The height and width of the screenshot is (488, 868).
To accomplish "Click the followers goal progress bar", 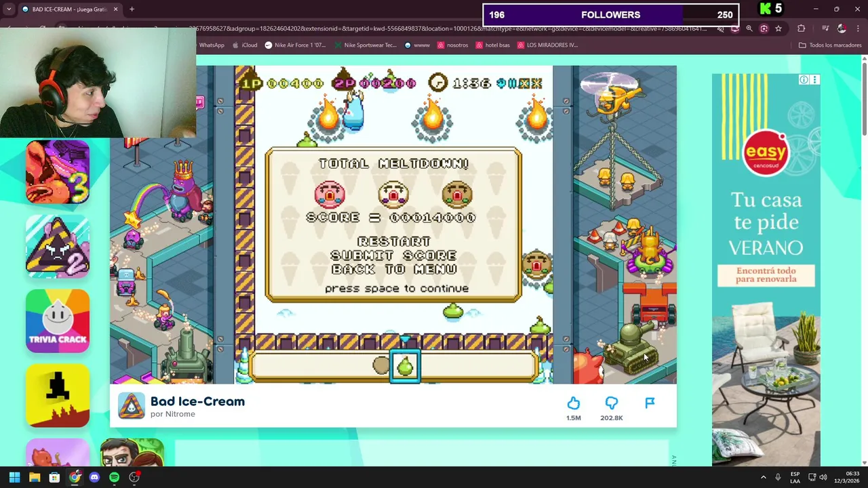I will [610, 15].
